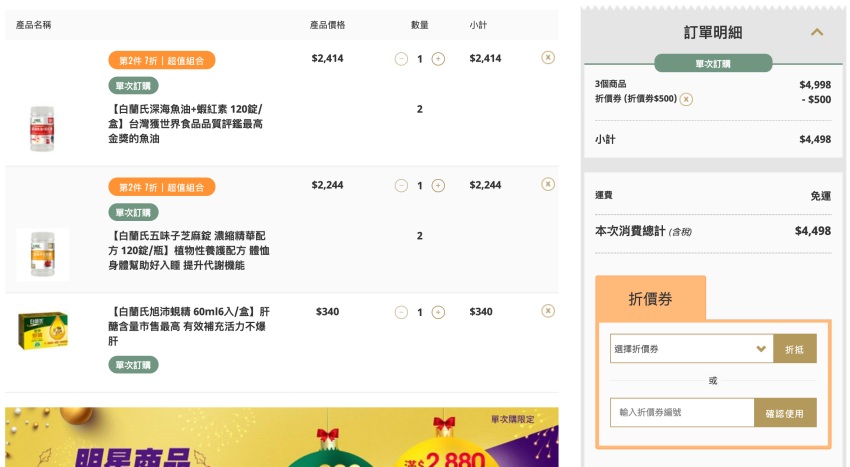Screen dimensions: 850x467
Task: Open the 選擇折價券 dropdown
Action: [x=692, y=349]
